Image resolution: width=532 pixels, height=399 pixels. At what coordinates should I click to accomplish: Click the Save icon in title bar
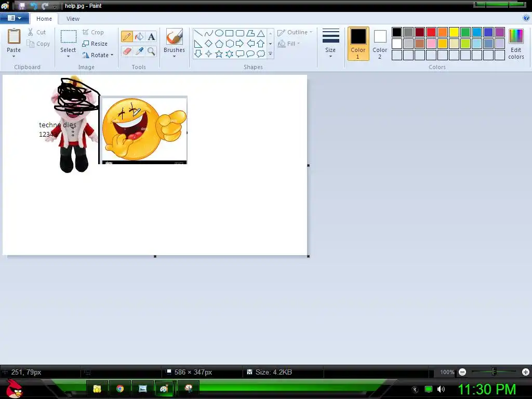tap(22, 6)
